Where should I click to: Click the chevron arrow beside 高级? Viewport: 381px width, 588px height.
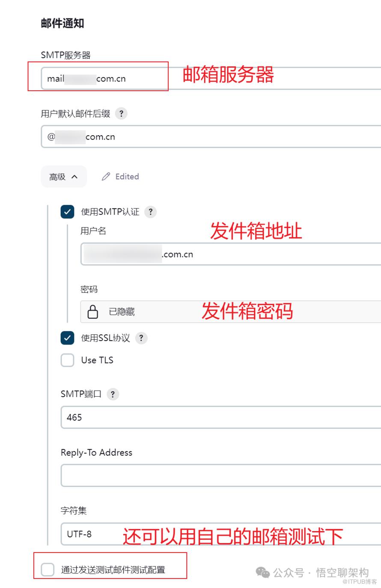(x=74, y=177)
